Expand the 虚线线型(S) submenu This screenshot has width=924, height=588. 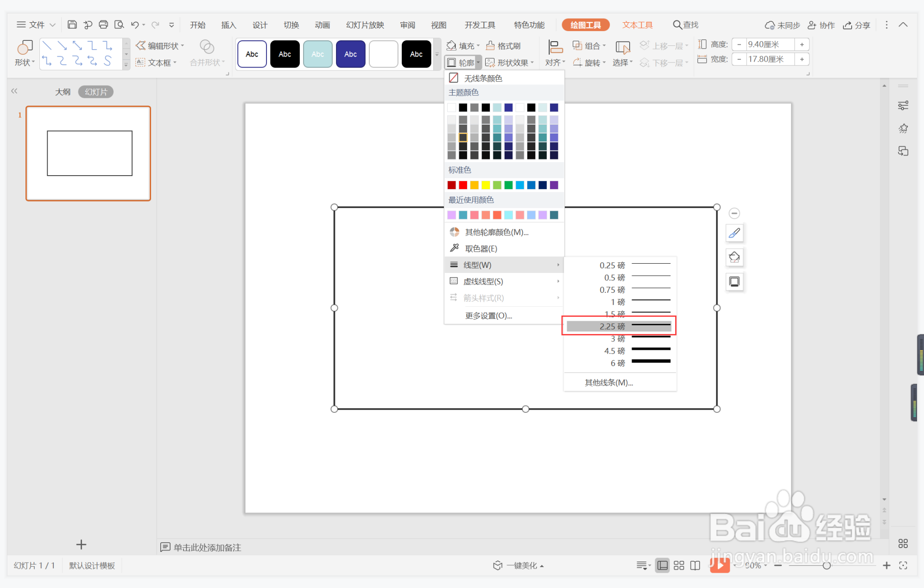tap(504, 281)
